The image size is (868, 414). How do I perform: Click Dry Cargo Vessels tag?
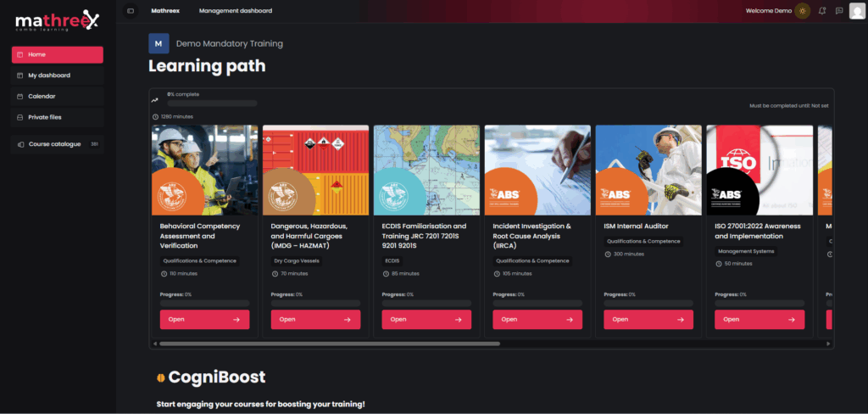[x=296, y=260]
